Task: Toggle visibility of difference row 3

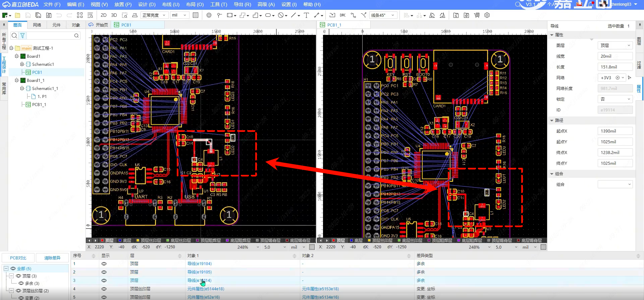Action: [104, 281]
